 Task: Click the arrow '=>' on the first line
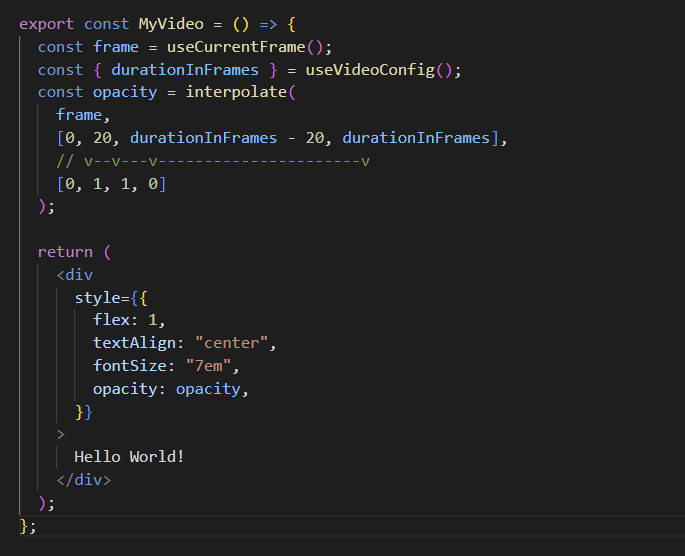pos(268,24)
